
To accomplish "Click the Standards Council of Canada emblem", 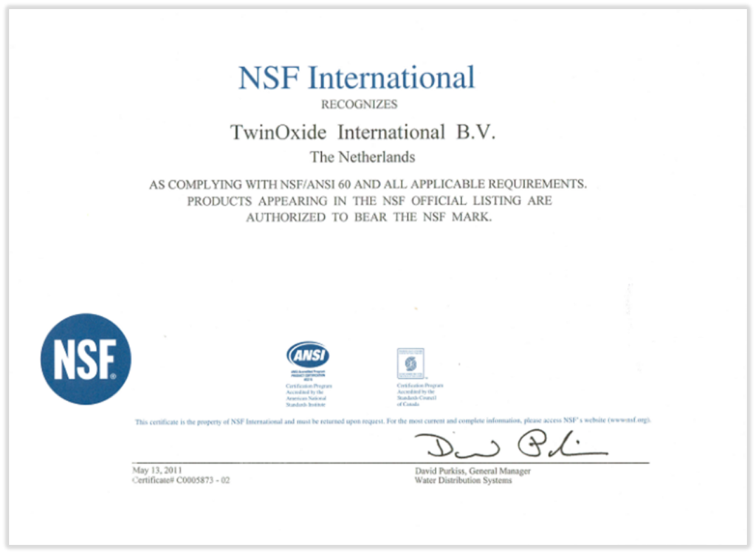I will [x=410, y=363].
